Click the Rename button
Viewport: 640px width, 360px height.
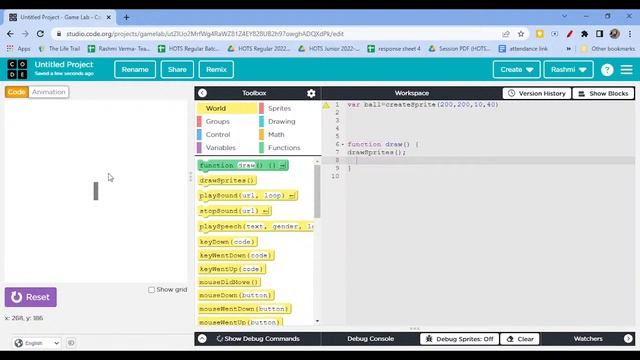[x=135, y=70]
